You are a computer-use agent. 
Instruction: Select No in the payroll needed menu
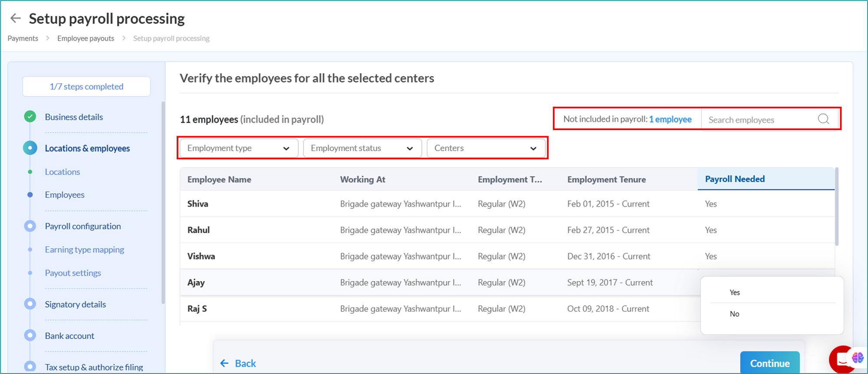[x=734, y=314]
